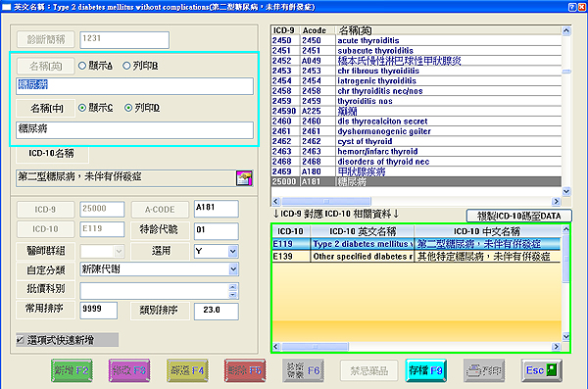Image resolution: width=588 pixels, height=389 pixels.
Task: Select the 列印B radio button
Action: click(x=126, y=66)
